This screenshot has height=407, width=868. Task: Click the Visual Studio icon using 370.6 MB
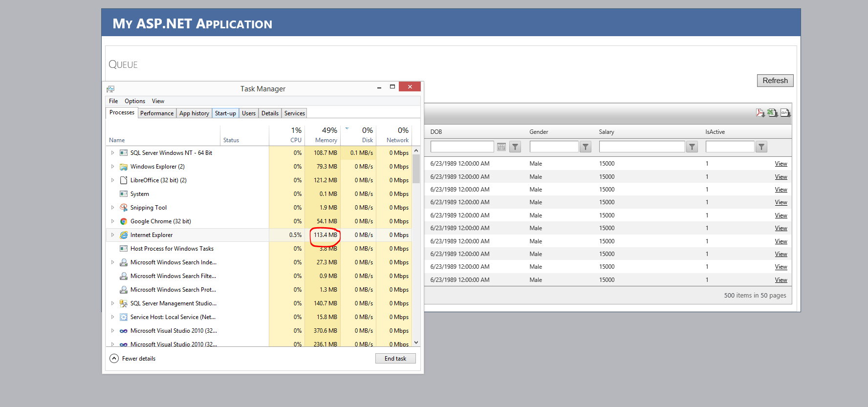[x=124, y=331]
